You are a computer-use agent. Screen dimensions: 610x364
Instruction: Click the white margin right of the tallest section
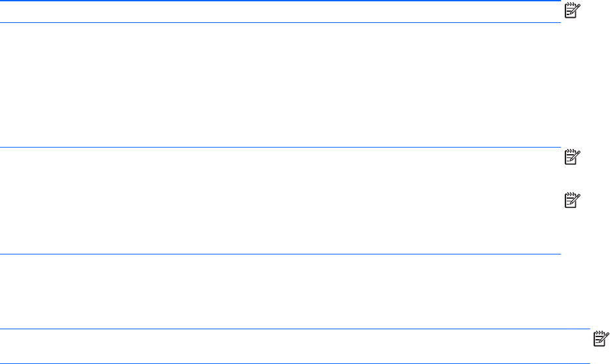(585, 85)
